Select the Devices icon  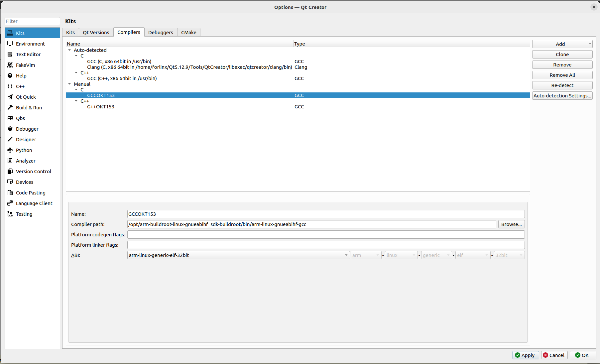(10, 182)
